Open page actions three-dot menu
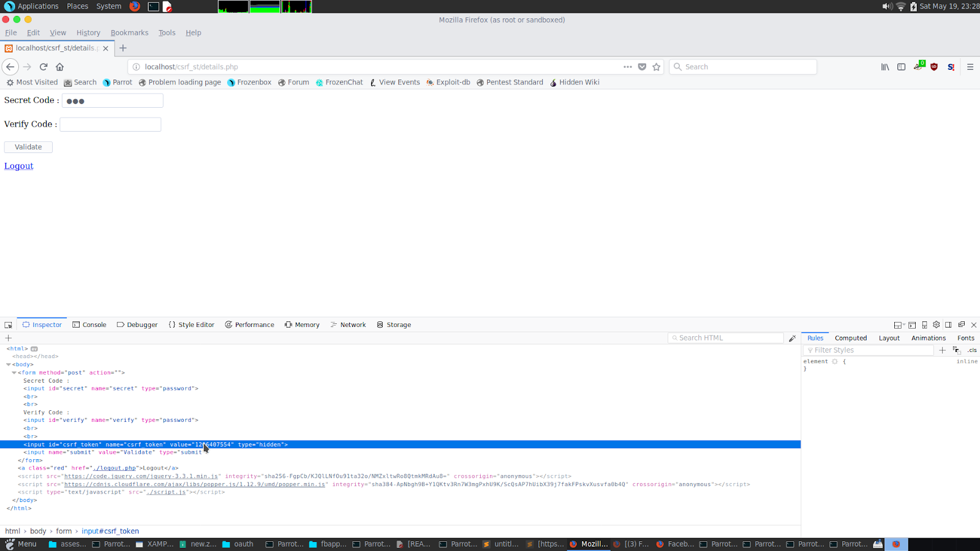Viewport: 980px width, 551px height. 628,67
